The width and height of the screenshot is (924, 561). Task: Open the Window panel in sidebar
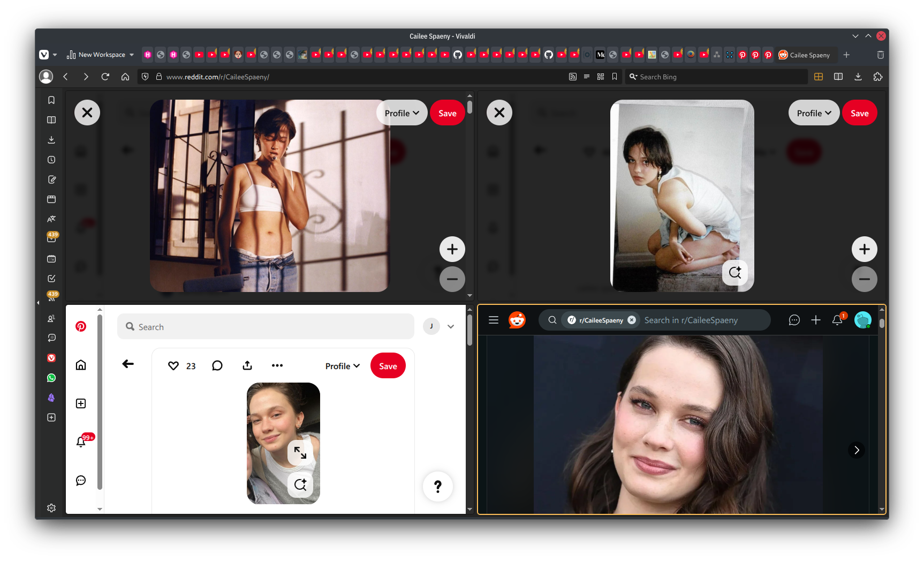[51, 199]
